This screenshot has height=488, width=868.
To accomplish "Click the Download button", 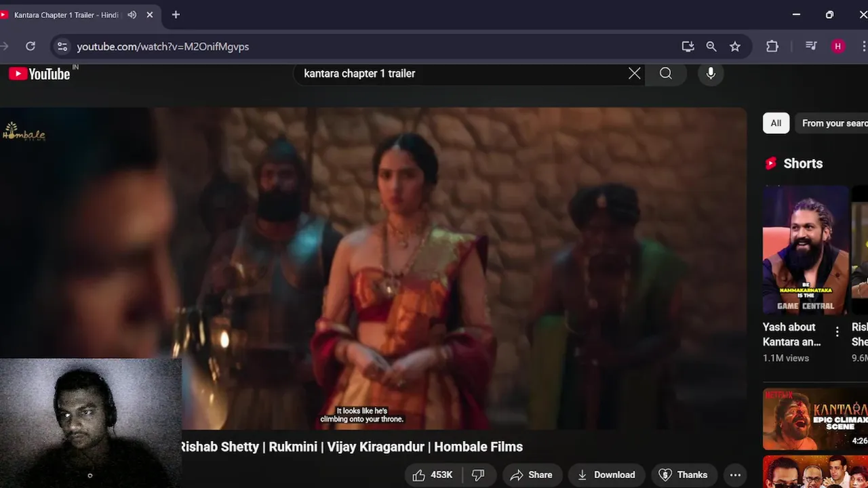I will pos(606,475).
